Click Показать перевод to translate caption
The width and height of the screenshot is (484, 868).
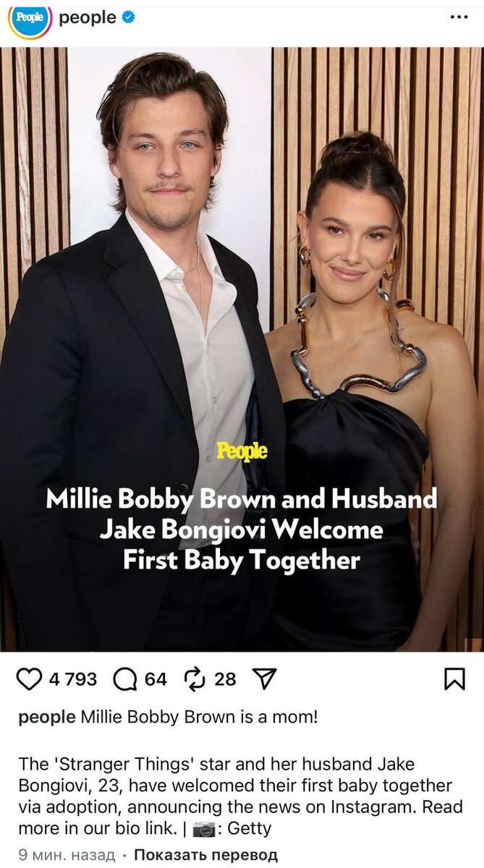(205, 855)
